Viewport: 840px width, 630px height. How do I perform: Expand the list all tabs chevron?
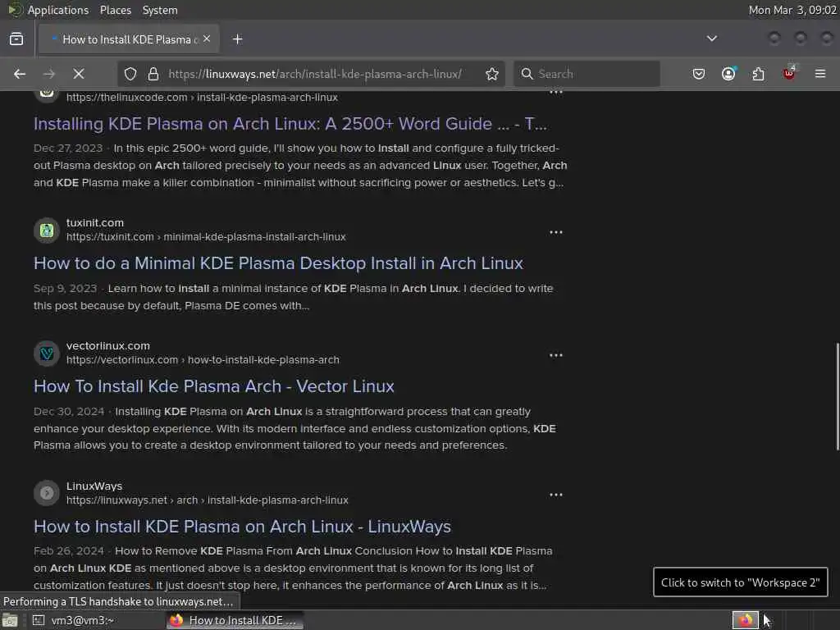(x=712, y=39)
